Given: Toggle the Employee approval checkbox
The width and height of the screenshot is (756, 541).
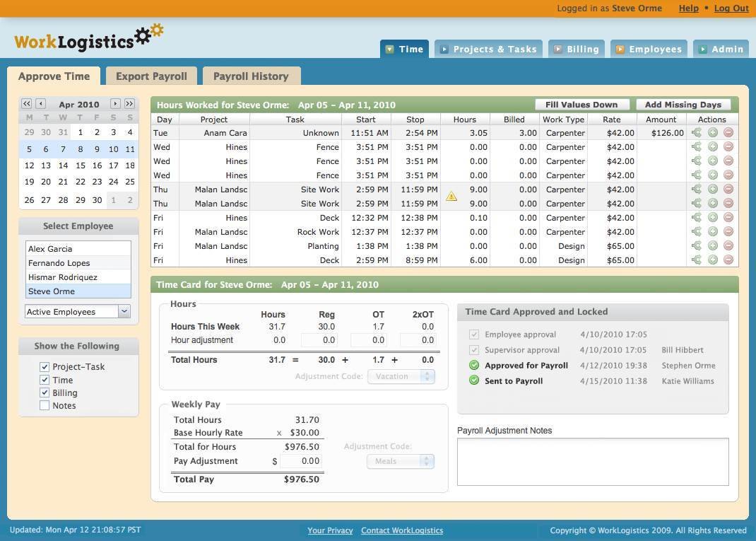Looking at the screenshot, I should point(474,335).
